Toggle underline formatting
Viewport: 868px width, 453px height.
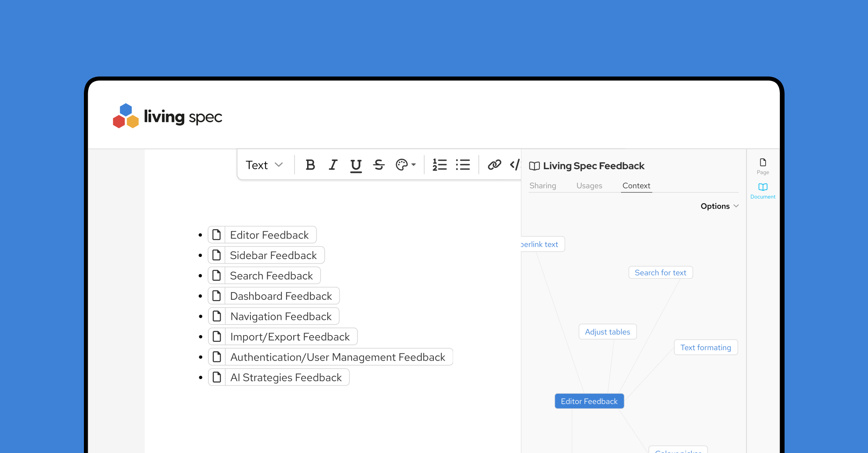click(356, 165)
